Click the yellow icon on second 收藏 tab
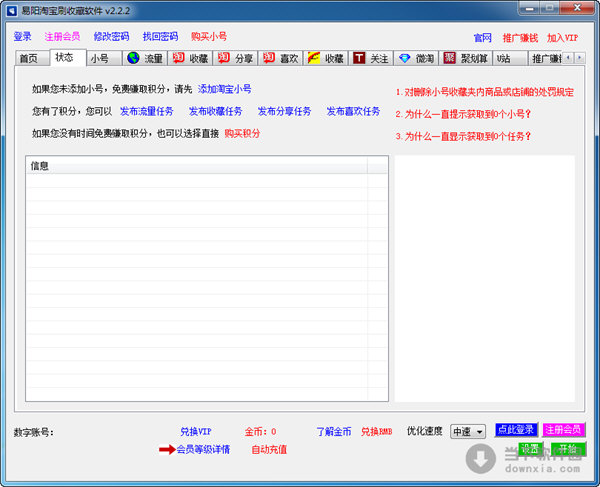 pyautogui.click(x=314, y=58)
